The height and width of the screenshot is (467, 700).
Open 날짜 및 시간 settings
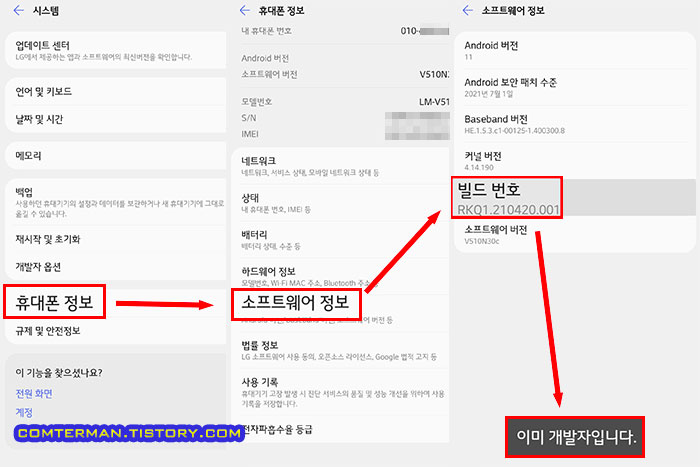click(x=116, y=119)
